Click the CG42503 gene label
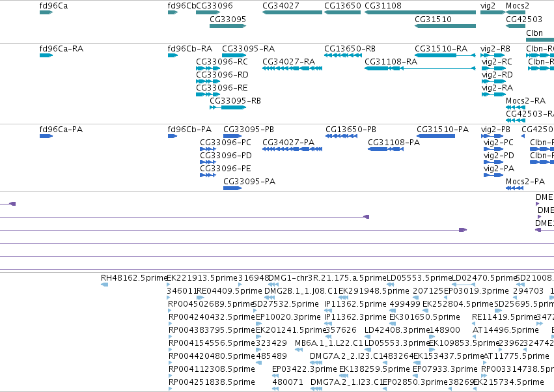Viewport: 554px width, 392px height. tap(524, 19)
